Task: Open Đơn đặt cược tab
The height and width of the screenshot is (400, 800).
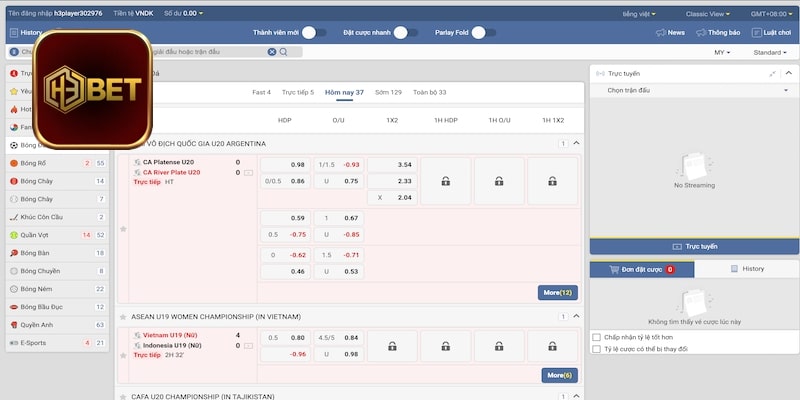Action: coord(642,269)
